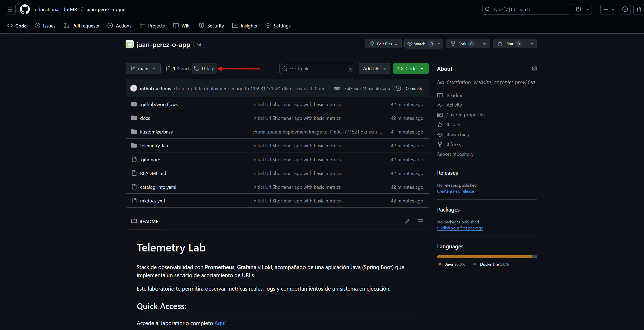Open the Copilot chat icon
The width and height of the screenshot is (644, 330).
(578, 10)
